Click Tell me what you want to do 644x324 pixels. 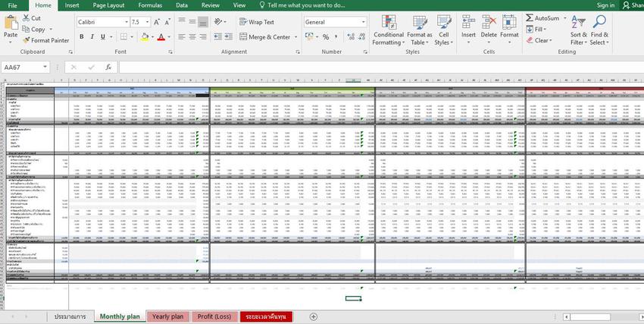tap(302, 5)
